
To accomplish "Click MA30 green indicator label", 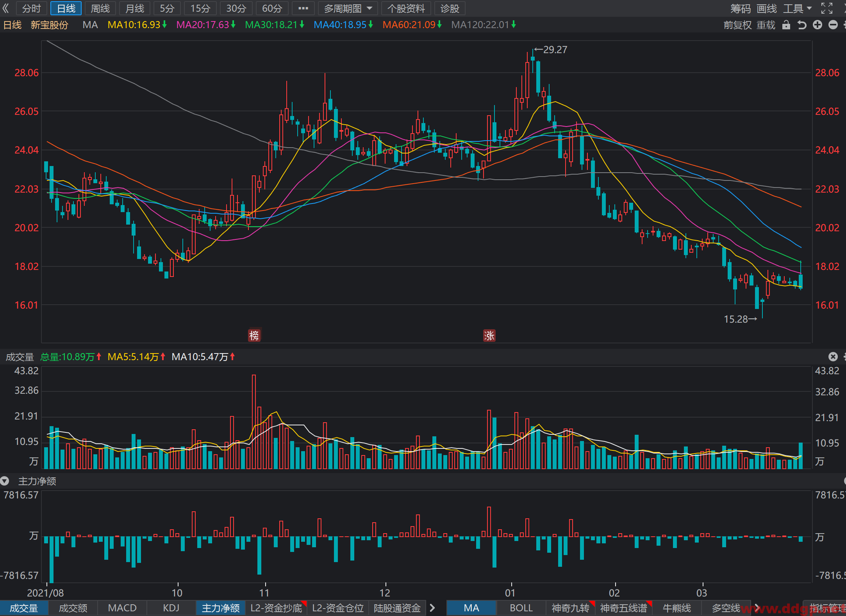I will (x=275, y=25).
